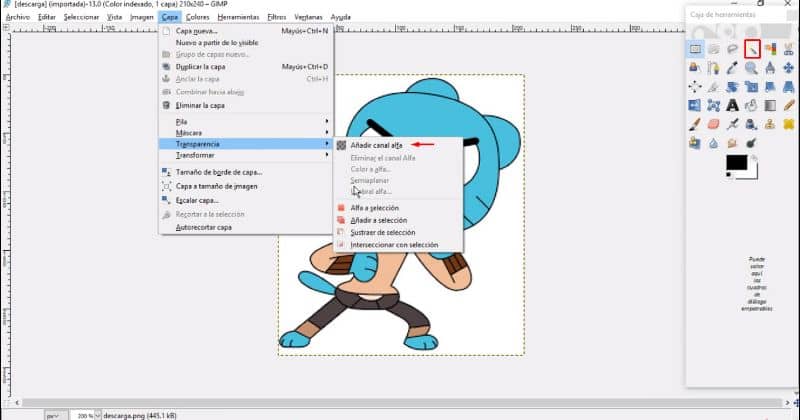Select the Shear tool
Viewport: 800px width, 420px height.
click(x=770, y=86)
